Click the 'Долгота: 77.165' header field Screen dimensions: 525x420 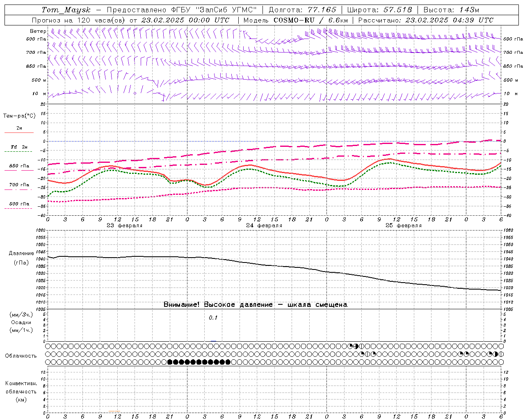point(302,10)
